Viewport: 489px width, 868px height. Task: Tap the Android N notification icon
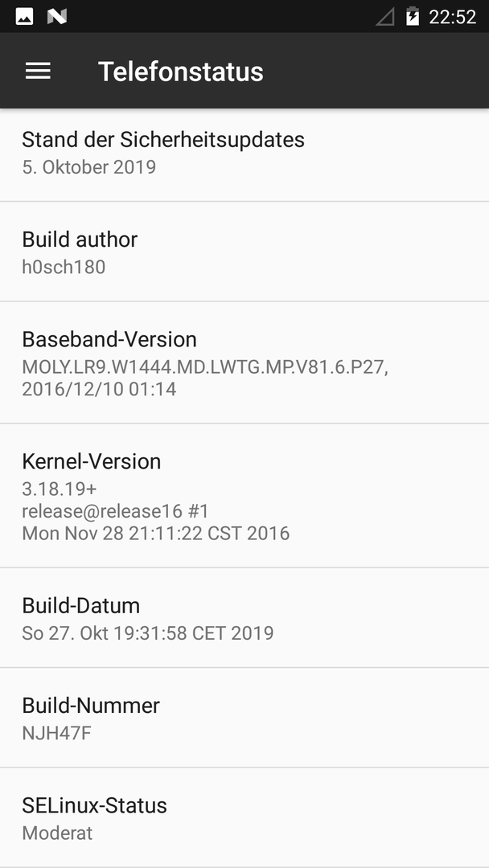coord(57,17)
